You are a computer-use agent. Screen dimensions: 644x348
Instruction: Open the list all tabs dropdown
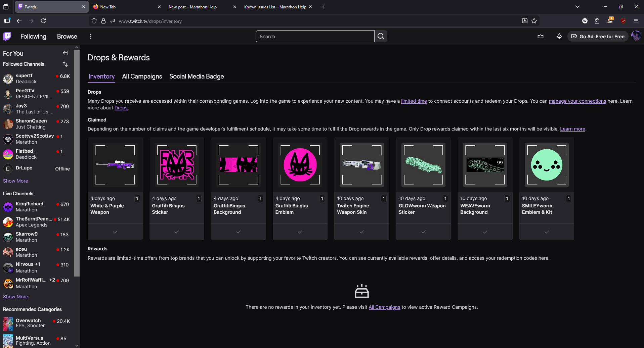pyautogui.click(x=577, y=7)
